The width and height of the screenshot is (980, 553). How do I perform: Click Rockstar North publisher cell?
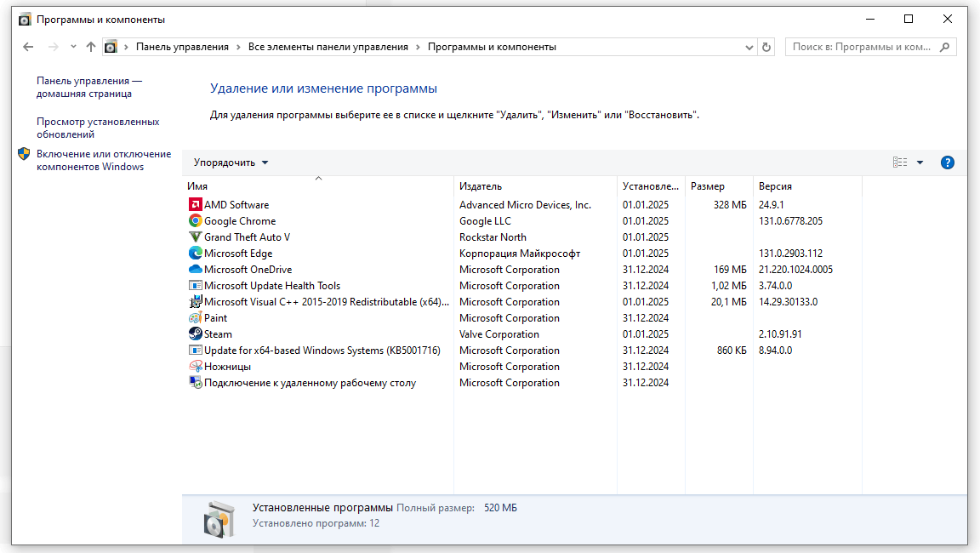[x=493, y=237]
